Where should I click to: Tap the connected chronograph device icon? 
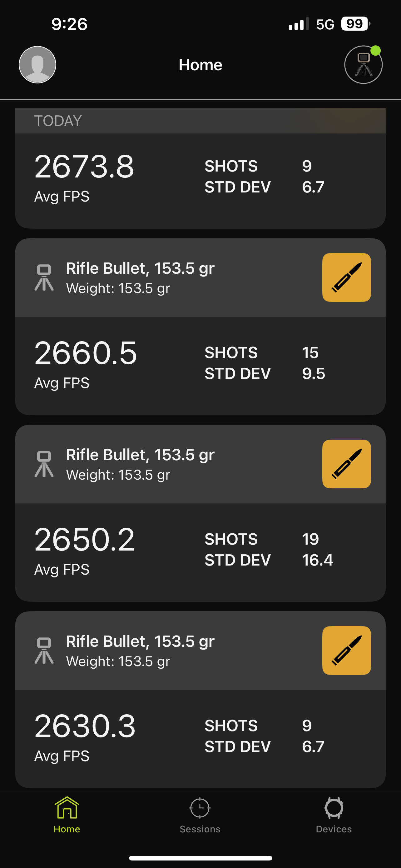363,65
